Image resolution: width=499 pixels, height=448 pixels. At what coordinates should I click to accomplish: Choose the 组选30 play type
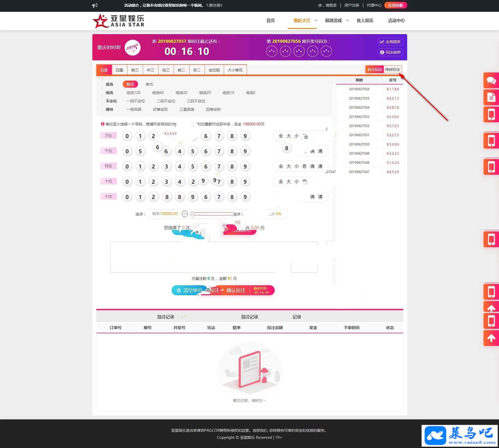click(181, 93)
